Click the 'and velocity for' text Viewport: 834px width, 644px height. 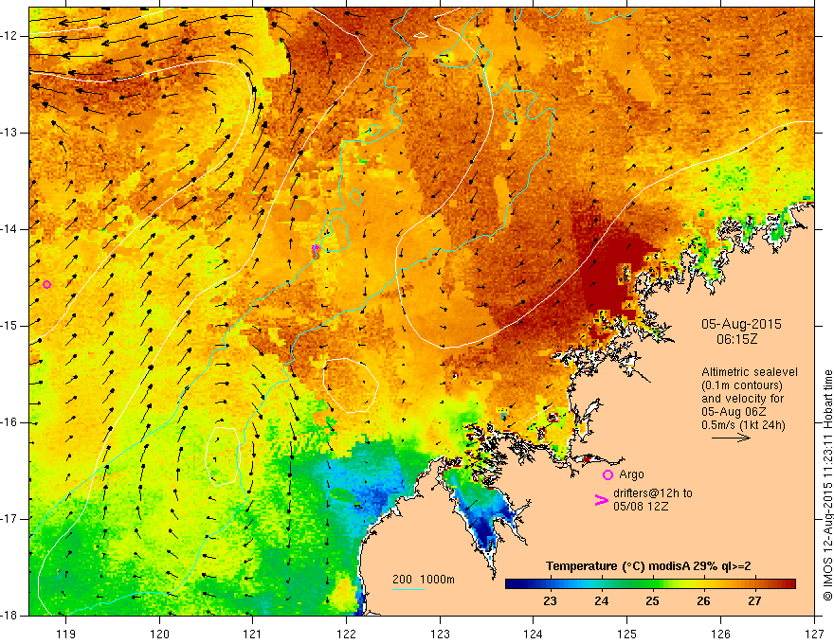pos(742,399)
